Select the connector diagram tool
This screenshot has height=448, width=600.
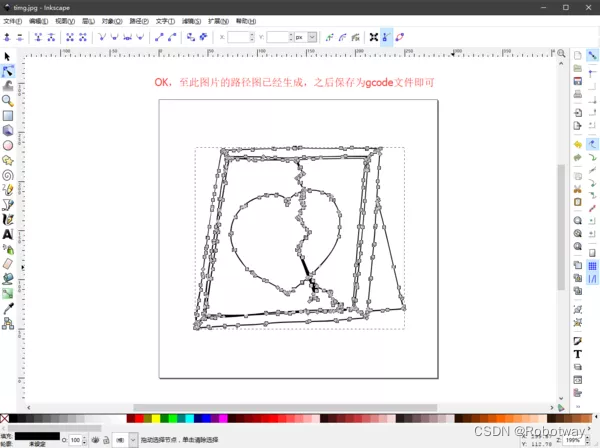point(8,324)
